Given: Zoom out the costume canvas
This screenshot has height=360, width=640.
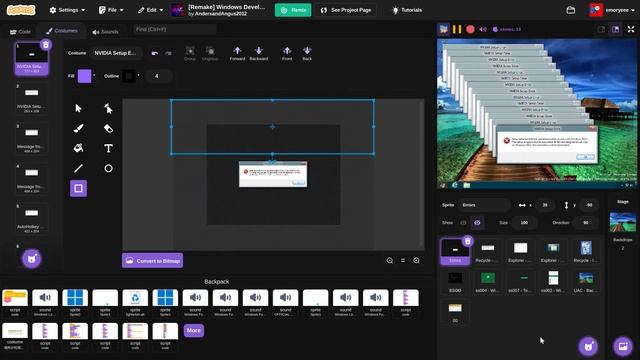Looking at the screenshot, I should click(390, 260).
